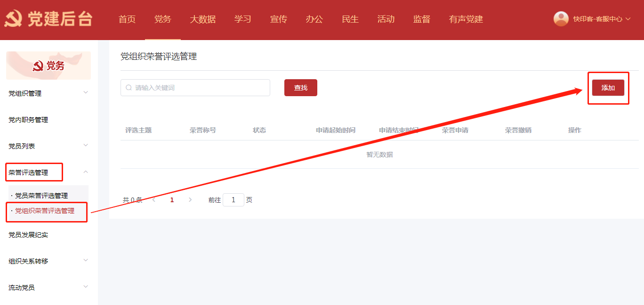Click the search magnifier icon
The width and height of the screenshot is (644, 305).
[x=129, y=88]
